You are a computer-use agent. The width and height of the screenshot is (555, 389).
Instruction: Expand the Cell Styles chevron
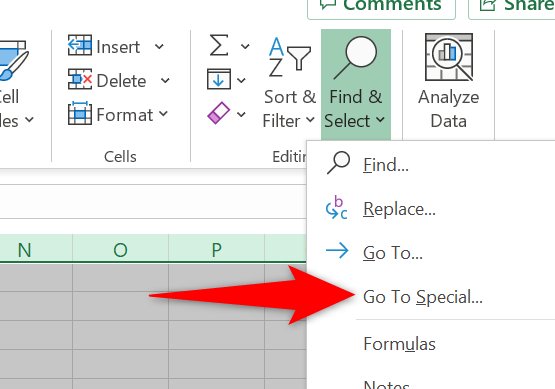[x=29, y=120]
